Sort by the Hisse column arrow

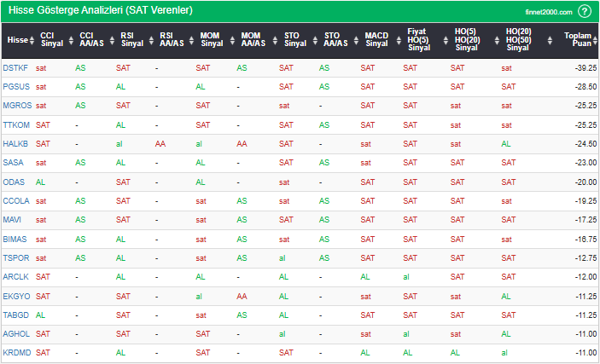pos(32,39)
